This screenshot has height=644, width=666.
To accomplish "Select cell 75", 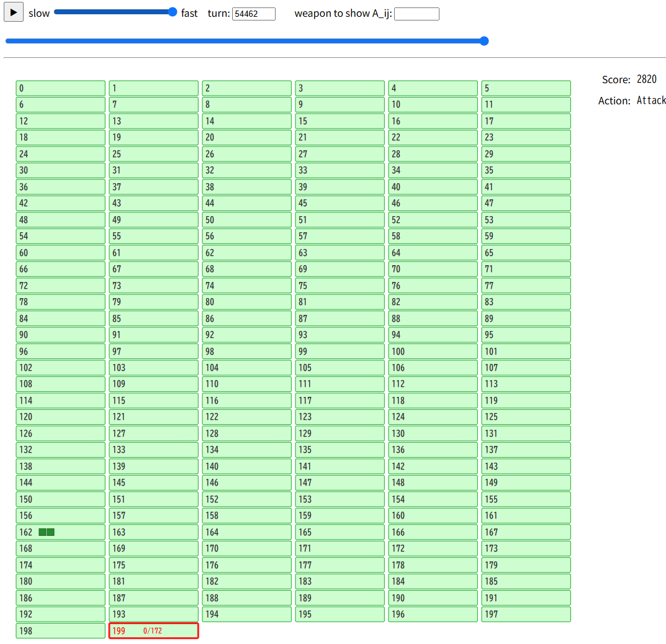I will (340, 286).
